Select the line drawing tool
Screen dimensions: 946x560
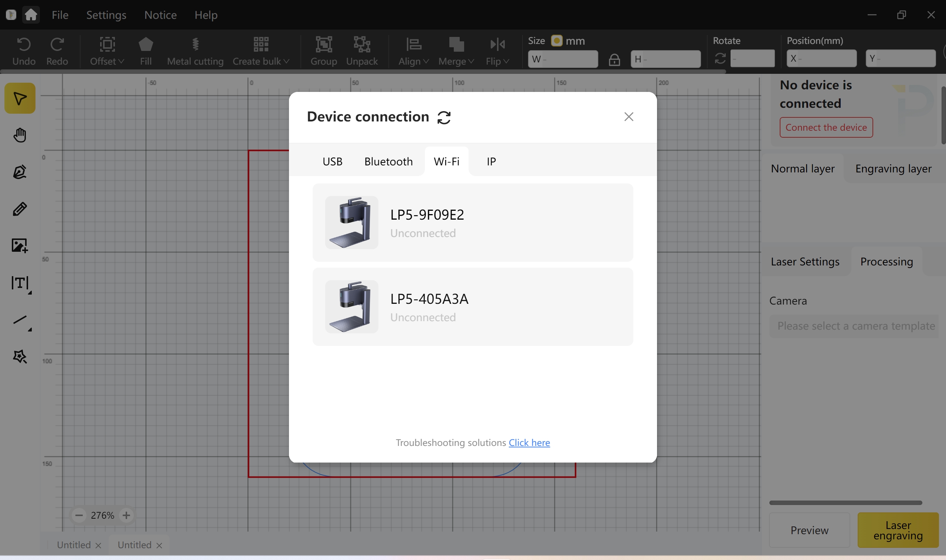point(20,320)
